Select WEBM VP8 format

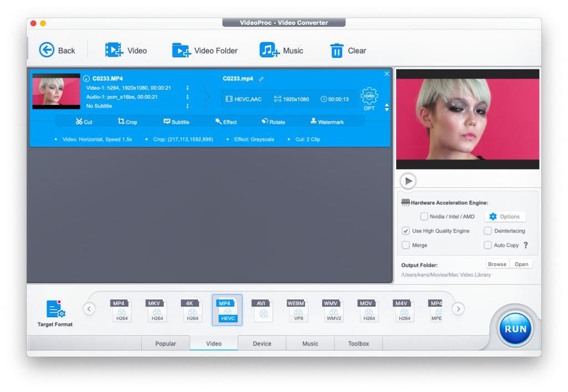point(298,310)
